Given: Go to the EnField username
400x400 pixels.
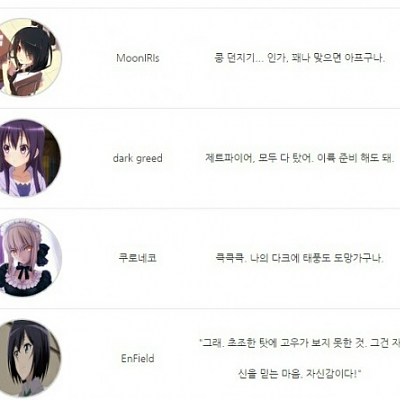Looking at the screenshot, I should [x=138, y=358].
